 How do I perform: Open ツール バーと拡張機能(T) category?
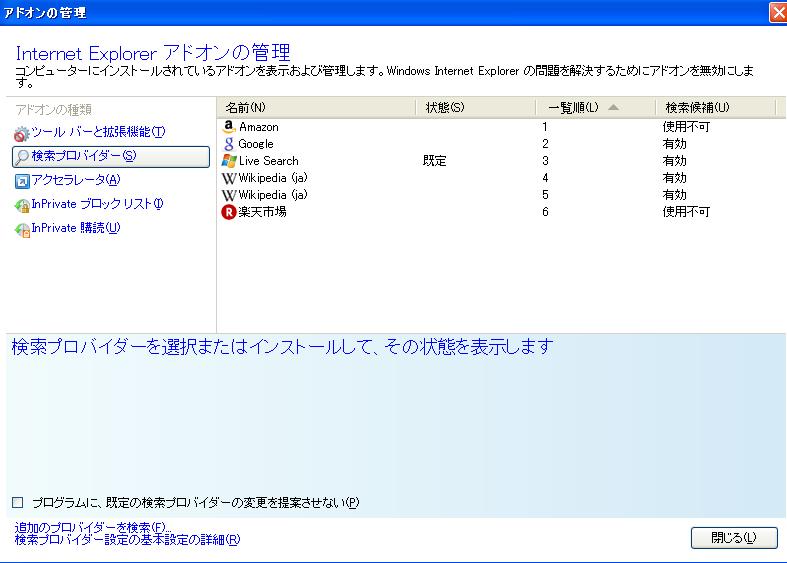tap(98, 132)
